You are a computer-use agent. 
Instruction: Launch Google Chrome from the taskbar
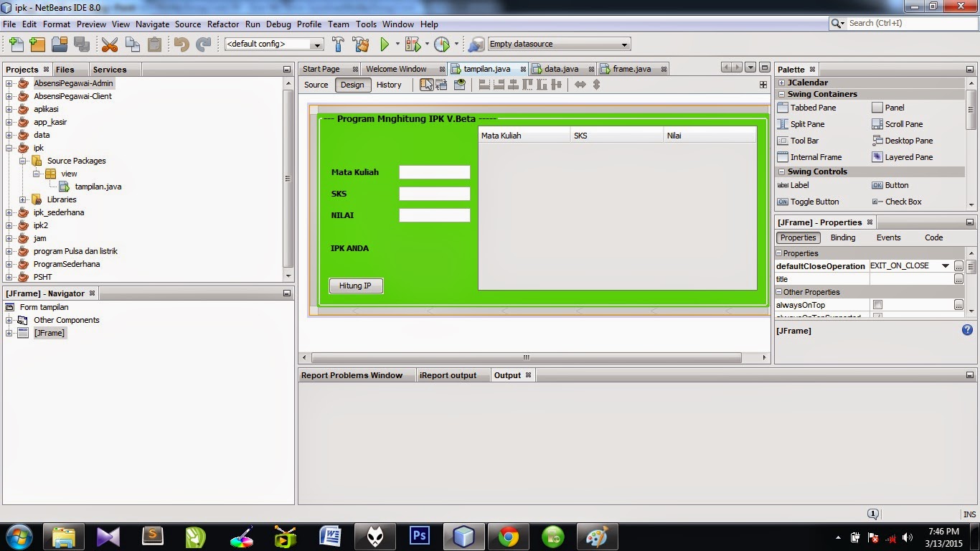pyautogui.click(x=507, y=535)
